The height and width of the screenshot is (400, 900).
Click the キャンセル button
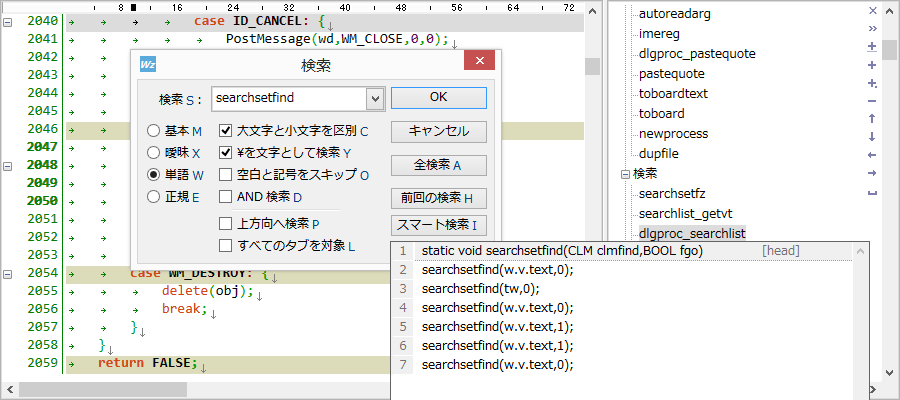tap(439, 131)
